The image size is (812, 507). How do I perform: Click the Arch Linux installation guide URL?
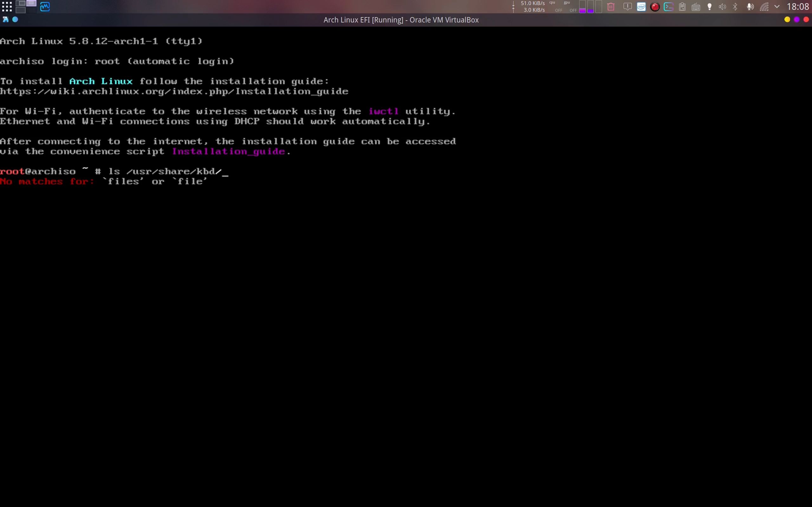(x=174, y=91)
